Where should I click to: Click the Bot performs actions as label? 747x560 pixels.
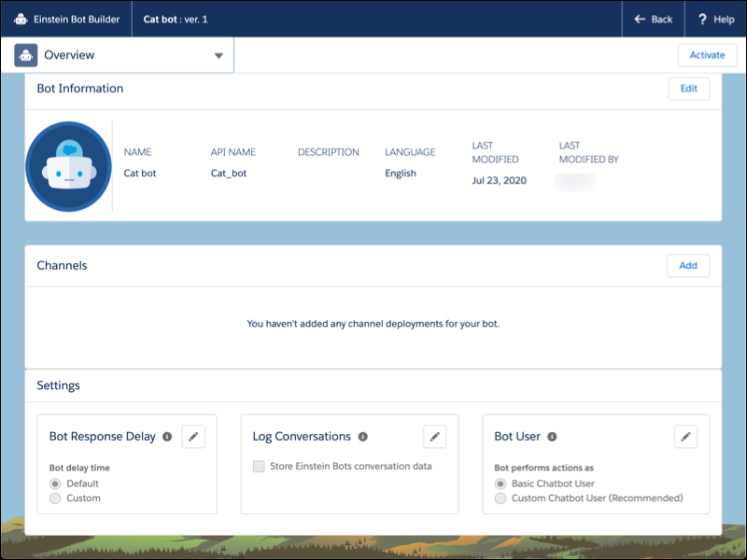click(x=543, y=469)
